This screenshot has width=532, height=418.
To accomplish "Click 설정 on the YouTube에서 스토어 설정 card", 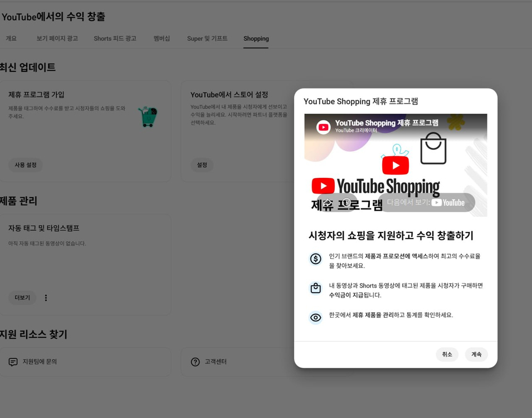I will (202, 165).
